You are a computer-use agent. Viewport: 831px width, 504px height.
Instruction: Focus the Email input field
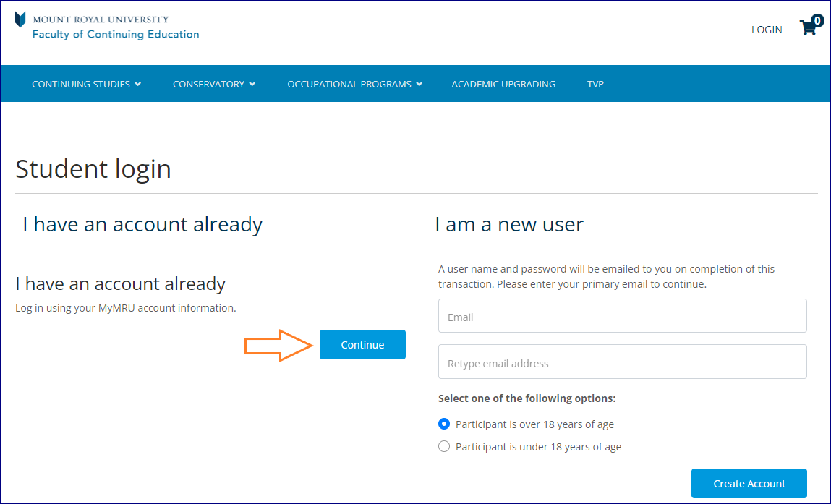point(622,316)
